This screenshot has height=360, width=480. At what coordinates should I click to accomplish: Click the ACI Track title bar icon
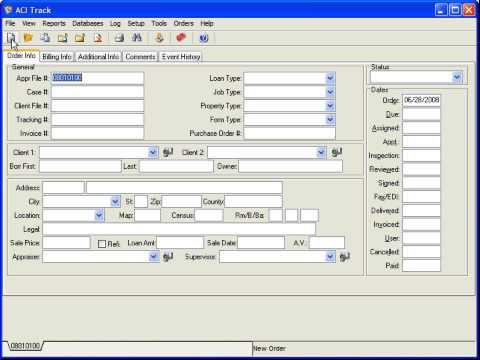point(8,10)
